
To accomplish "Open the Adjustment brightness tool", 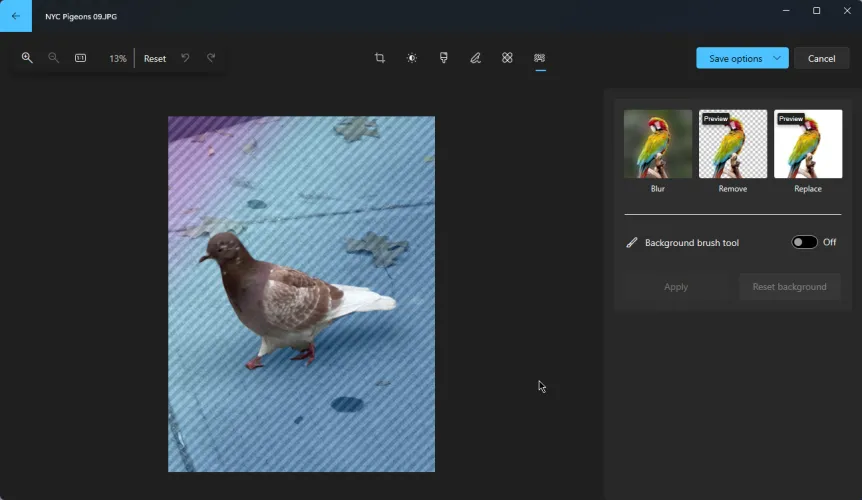I will pyautogui.click(x=412, y=58).
